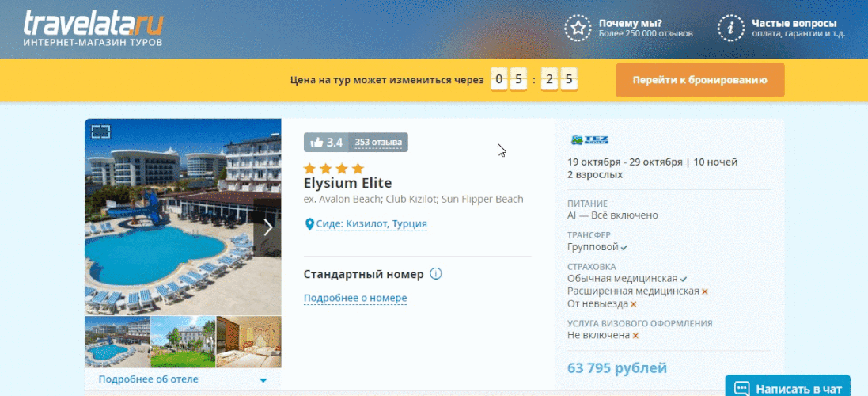Click the info icon beside Стандартный номер

tap(436, 274)
